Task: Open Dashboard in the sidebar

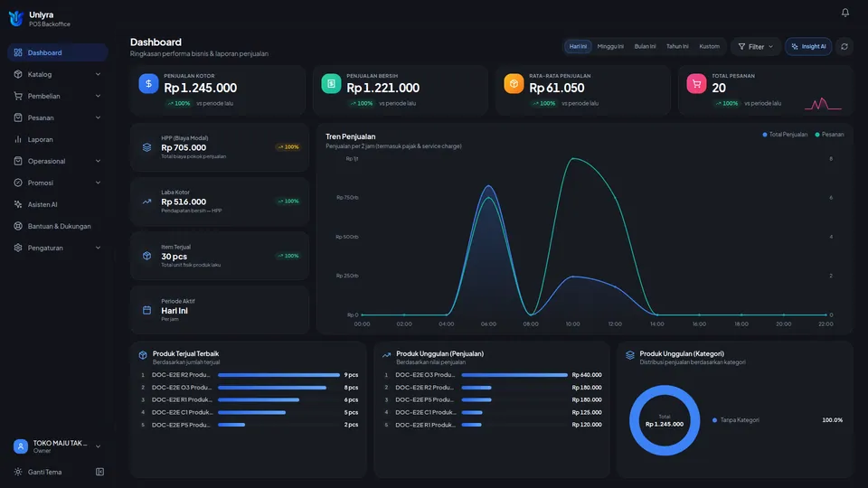Action: point(58,52)
